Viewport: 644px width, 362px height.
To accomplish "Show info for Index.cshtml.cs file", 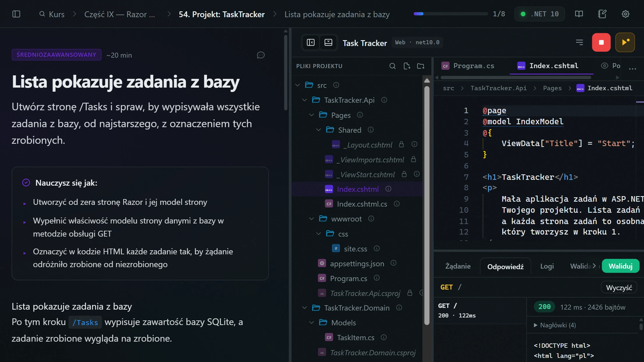I will [x=397, y=204].
